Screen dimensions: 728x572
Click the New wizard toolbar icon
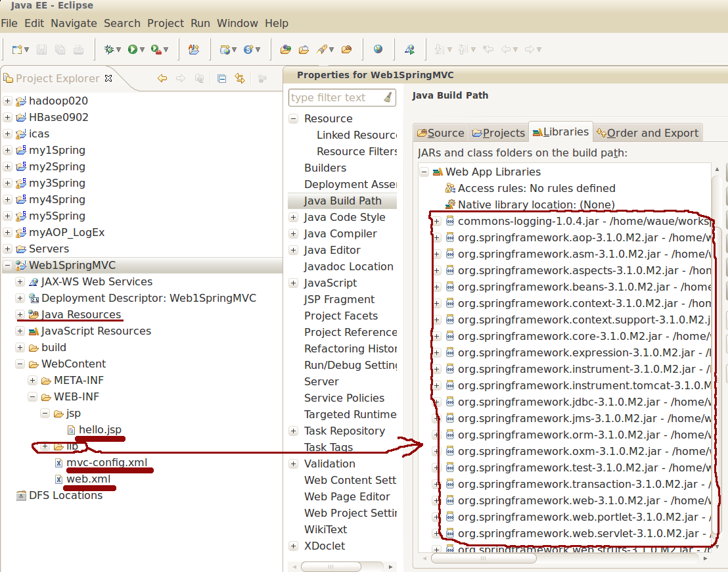click(x=16, y=49)
